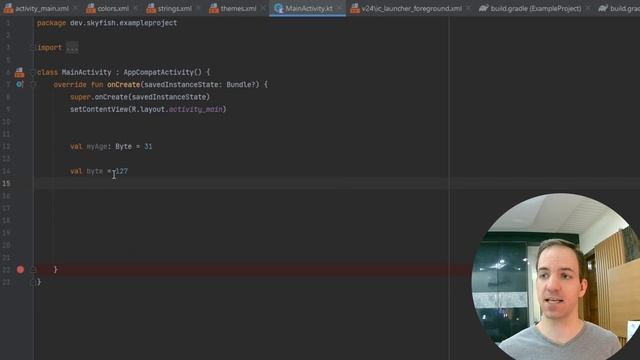The height and width of the screenshot is (360, 640).
Task: Click the value 31 on line 12
Action: coord(148,146)
